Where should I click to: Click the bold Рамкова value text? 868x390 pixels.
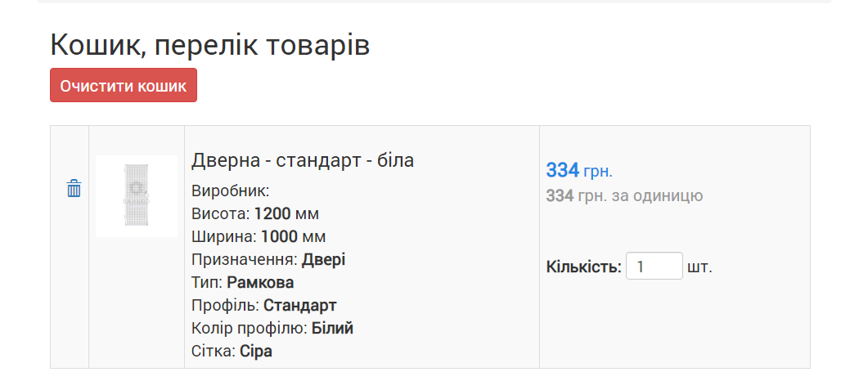[x=260, y=283]
